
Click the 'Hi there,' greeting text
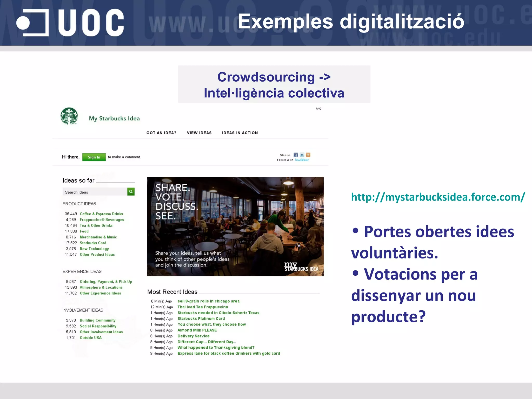(x=71, y=157)
